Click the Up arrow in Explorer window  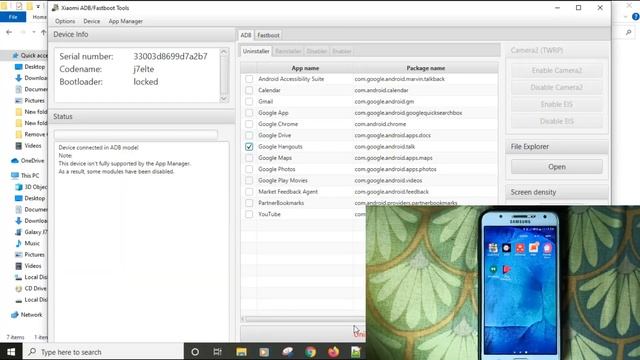pos(44,32)
